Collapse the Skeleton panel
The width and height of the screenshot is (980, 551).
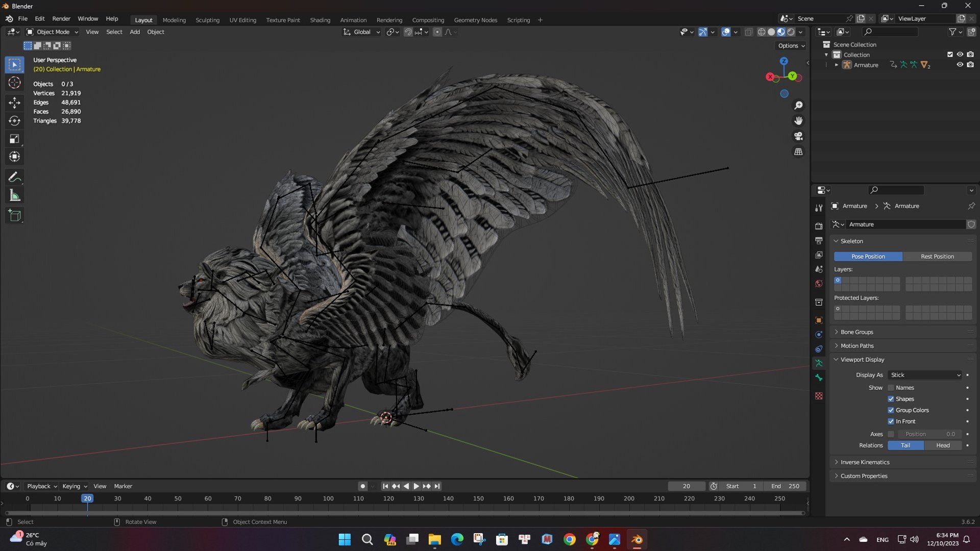851,241
